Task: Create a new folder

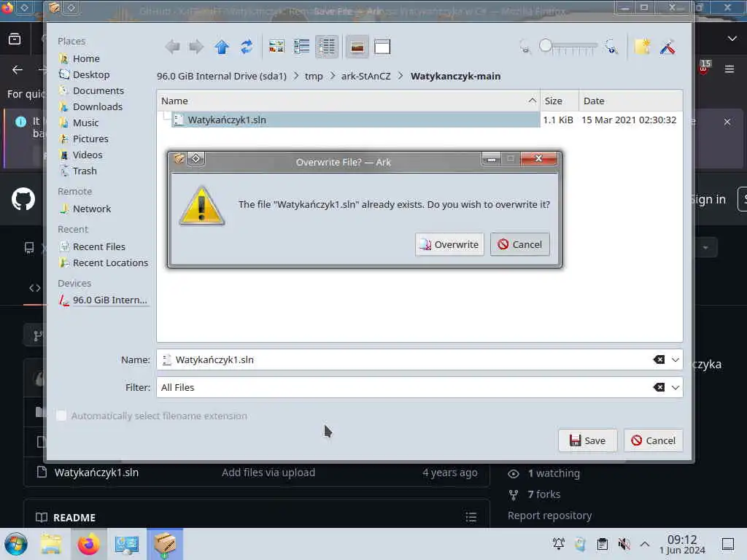Action: click(643, 47)
